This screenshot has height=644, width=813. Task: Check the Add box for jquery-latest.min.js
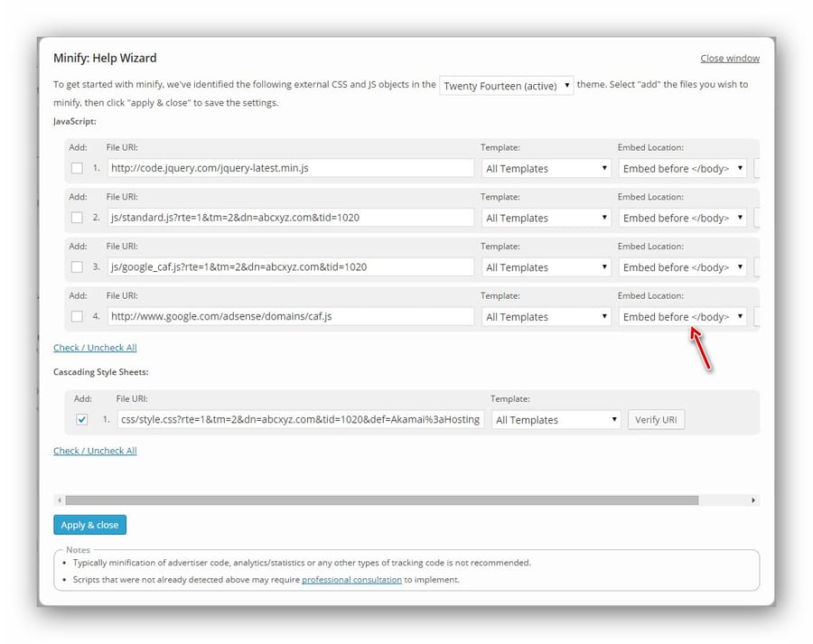click(x=77, y=168)
